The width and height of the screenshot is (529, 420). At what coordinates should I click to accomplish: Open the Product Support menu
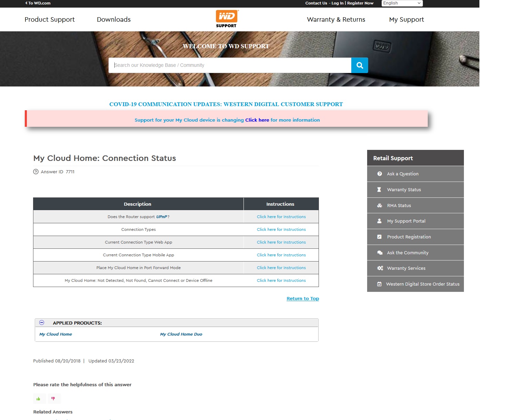point(50,19)
